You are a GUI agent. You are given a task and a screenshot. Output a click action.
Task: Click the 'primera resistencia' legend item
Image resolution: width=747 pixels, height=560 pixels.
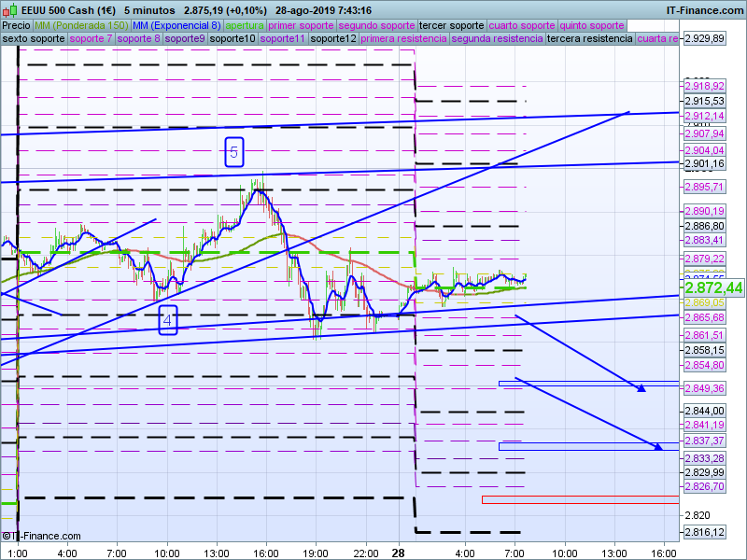pyautogui.click(x=402, y=39)
